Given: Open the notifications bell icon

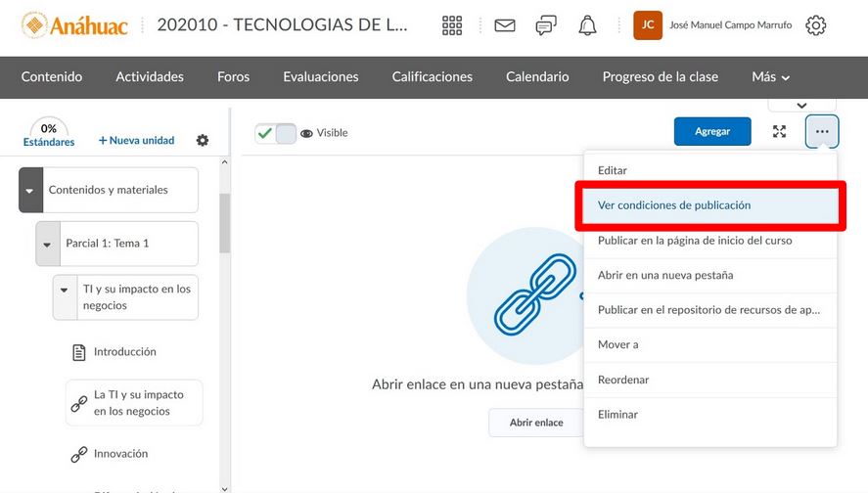Looking at the screenshot, I should (587, 25).
